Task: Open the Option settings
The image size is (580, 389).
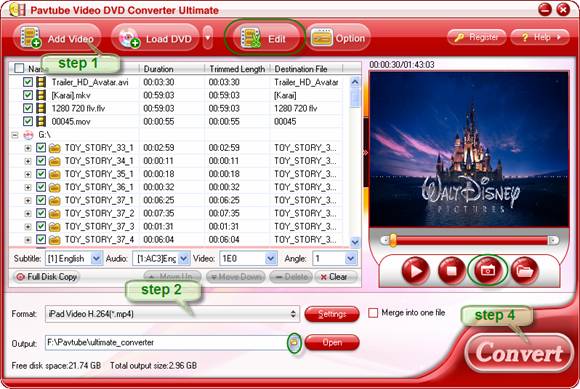Action: click(338, 38)
